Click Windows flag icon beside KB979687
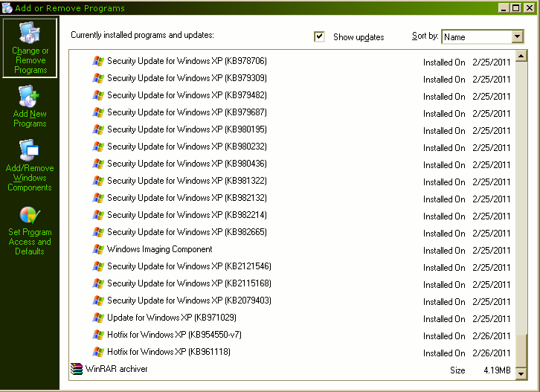The image size is (540, 392). pos(98,112)
